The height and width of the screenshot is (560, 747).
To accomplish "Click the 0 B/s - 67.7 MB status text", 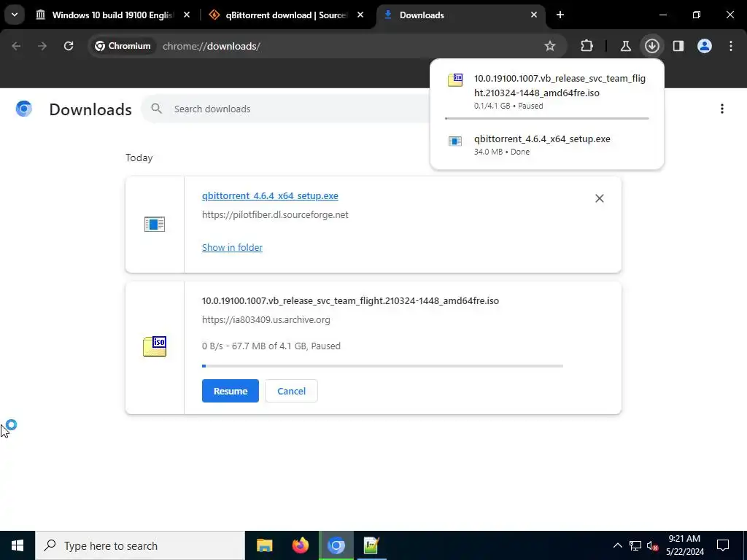I will click(x=271, y=346).
